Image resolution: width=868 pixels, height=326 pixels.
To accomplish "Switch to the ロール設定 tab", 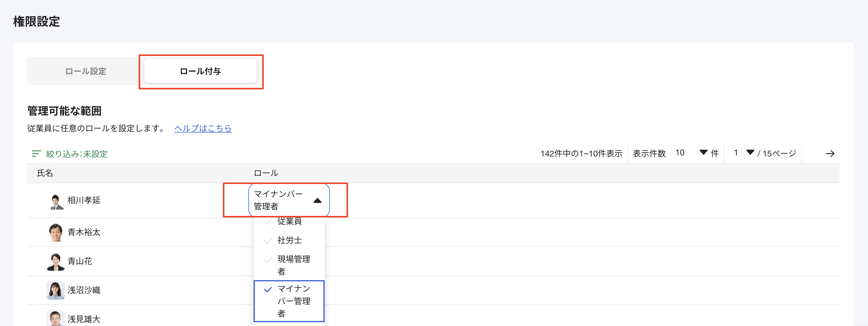I will pyautogui.click(x=85, y=71).
